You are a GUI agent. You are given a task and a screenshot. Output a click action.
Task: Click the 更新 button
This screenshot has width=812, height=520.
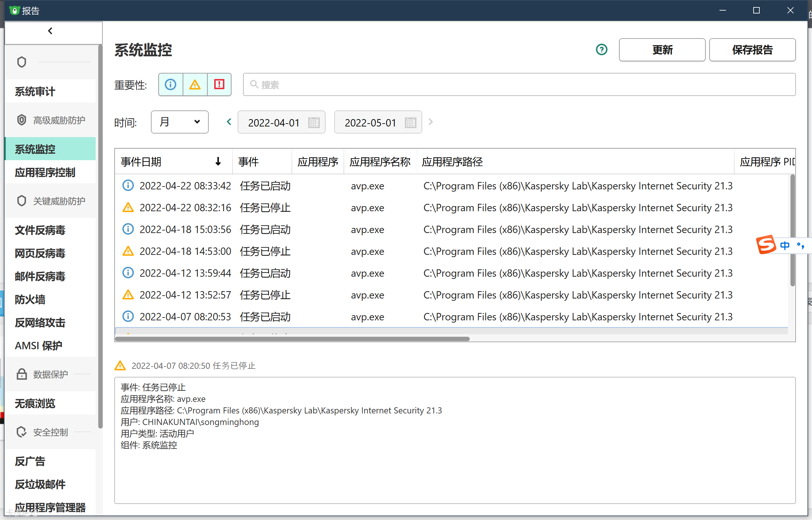[x=662, y=50]
